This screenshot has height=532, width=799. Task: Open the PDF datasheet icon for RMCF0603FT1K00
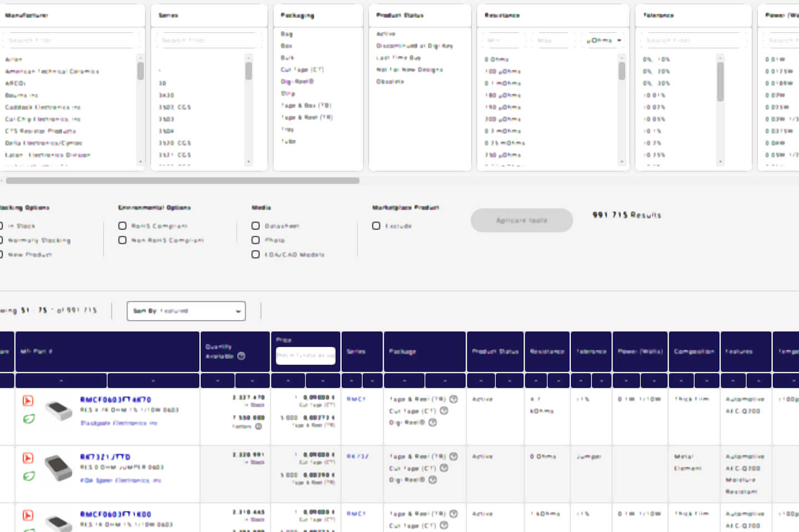(28, 515)
